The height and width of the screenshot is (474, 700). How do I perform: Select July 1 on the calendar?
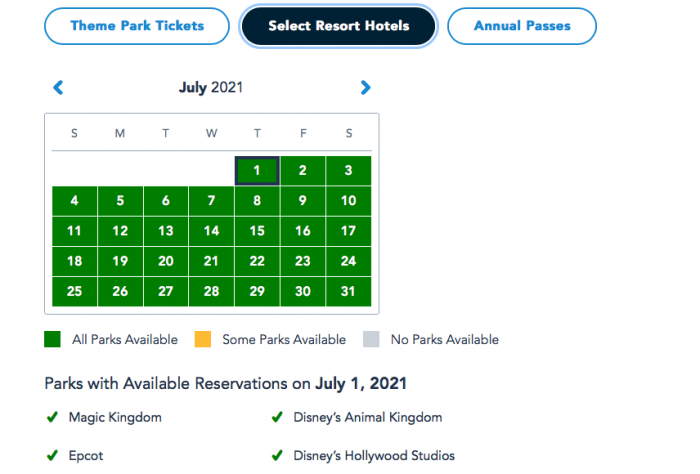pos(257,171)
